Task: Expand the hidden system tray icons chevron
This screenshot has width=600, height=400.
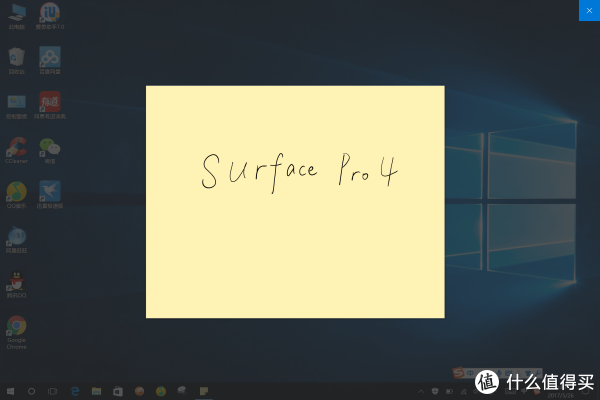Action: (421, 392)
